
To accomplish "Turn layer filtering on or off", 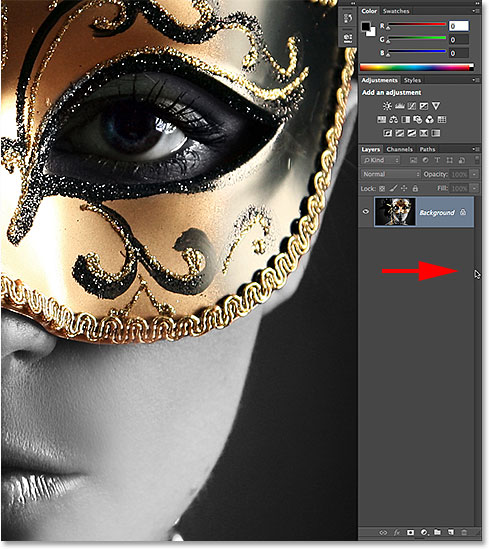I will click(x=477, y=160).
